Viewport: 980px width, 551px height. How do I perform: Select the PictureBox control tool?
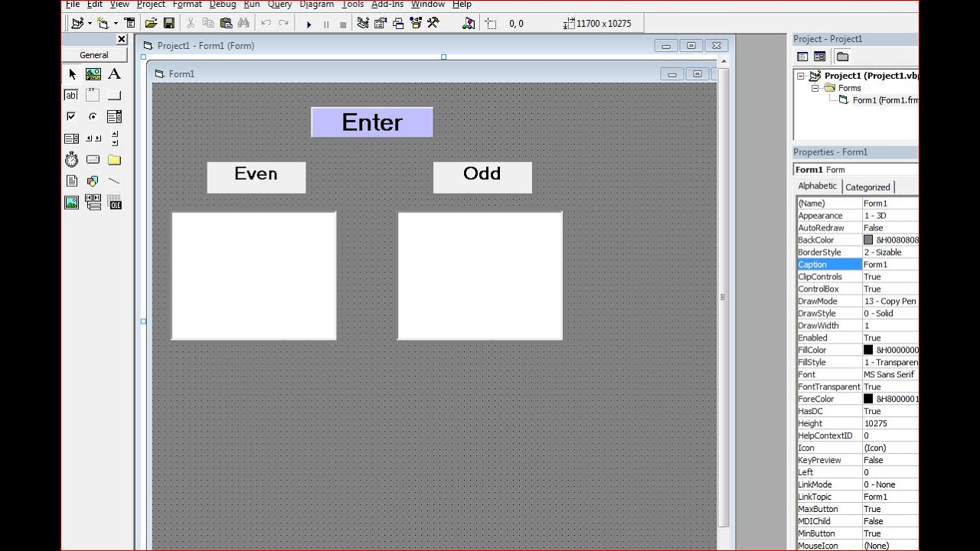(93, 74)
